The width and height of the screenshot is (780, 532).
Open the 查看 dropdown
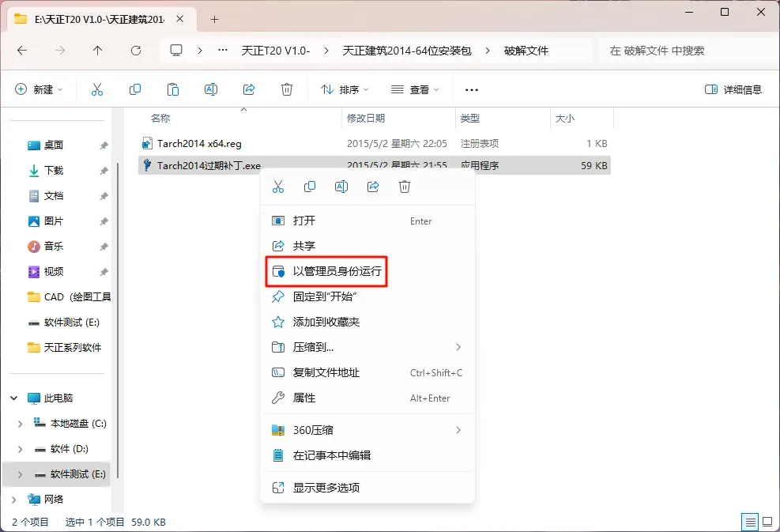(x=415, y=89)
